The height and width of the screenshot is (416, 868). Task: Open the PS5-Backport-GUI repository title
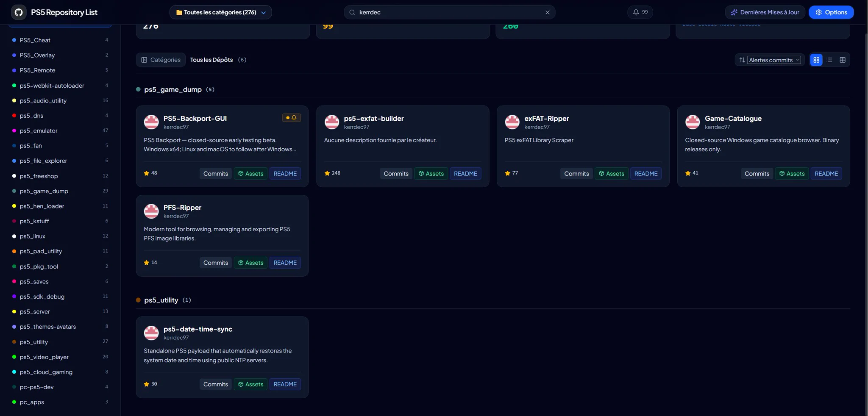195,118
